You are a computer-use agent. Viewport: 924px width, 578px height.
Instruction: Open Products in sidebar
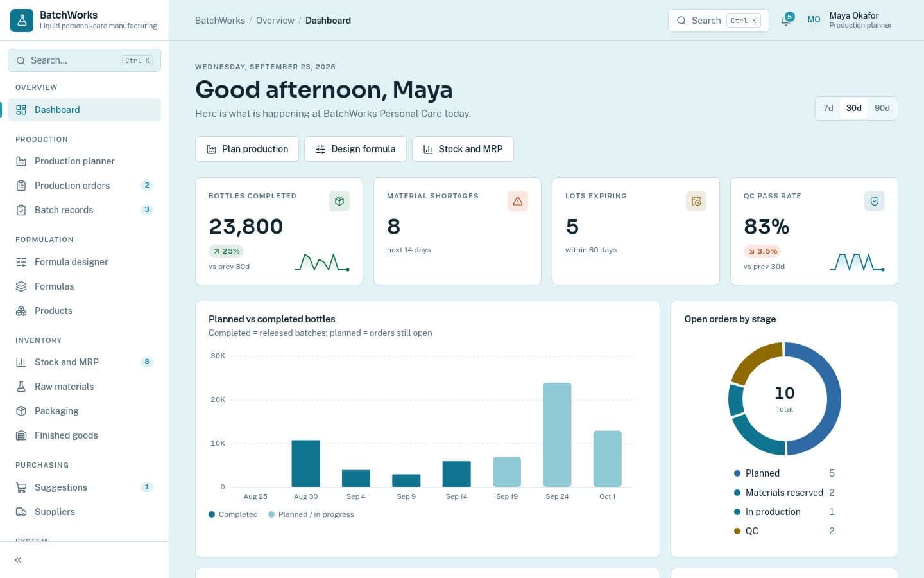coord(84,311)
